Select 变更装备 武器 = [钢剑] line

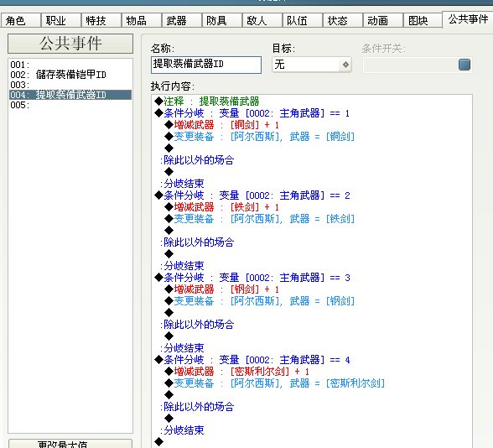pos(259,301)
